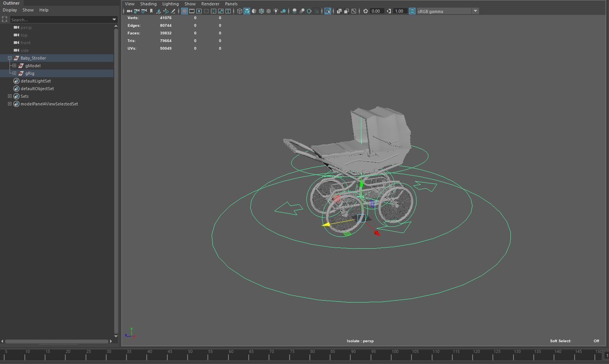Expand the Sets node
Viewport: 609px width, 364px height.
10,96
